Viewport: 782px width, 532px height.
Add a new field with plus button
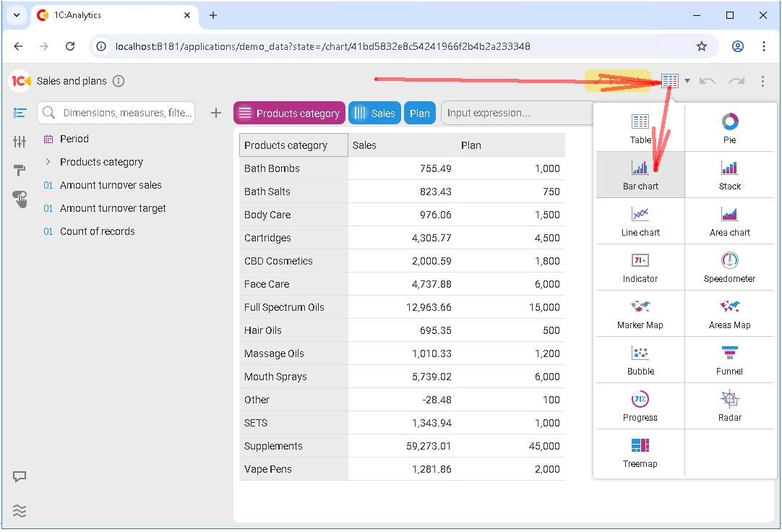click(x=215, y=113)
